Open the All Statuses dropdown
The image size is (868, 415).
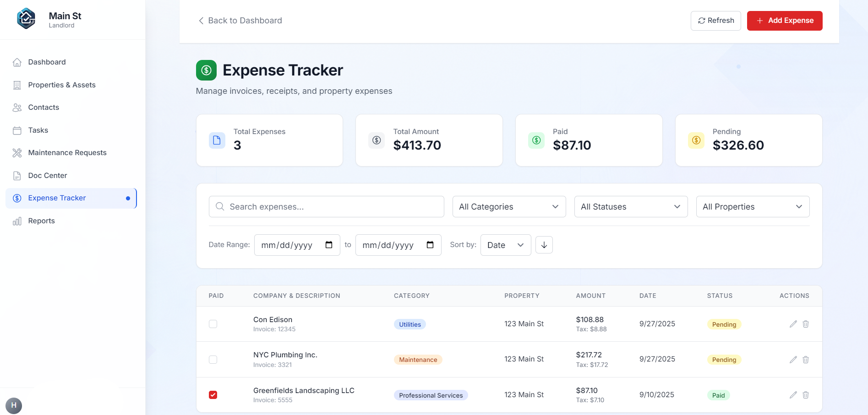click(631, 206)
